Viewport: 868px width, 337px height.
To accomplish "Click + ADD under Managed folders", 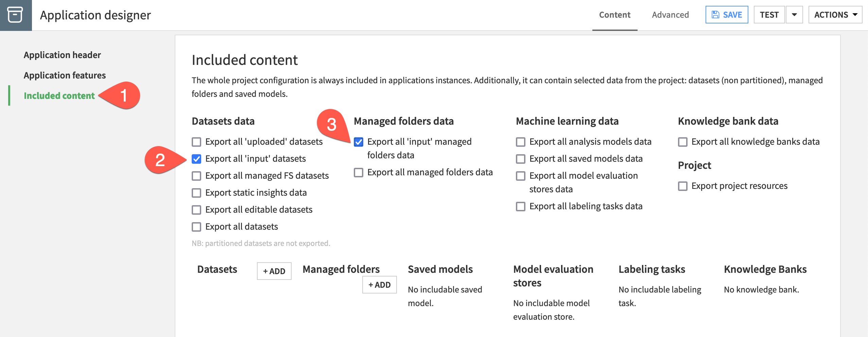I will point(379,285).
